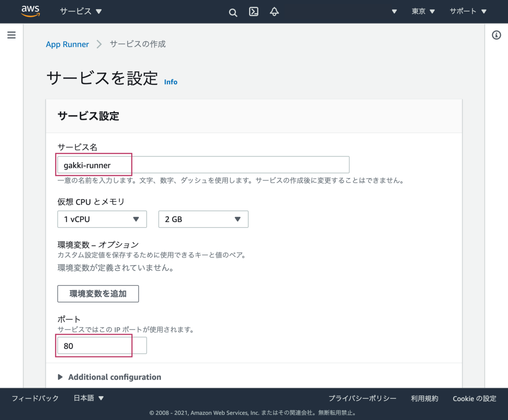This screenshot has height=420, width=508.
Task: Open the サポート support menu
Action: pos(468,11)
